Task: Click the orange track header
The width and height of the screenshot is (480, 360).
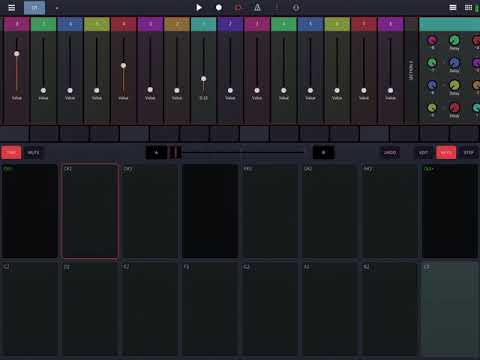Action: [177, 24]
